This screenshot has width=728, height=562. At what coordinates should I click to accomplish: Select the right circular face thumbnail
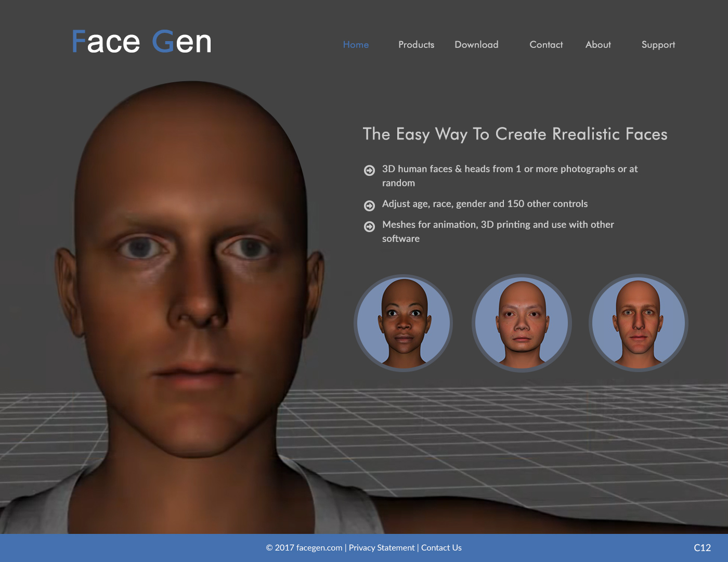[639, 323]
